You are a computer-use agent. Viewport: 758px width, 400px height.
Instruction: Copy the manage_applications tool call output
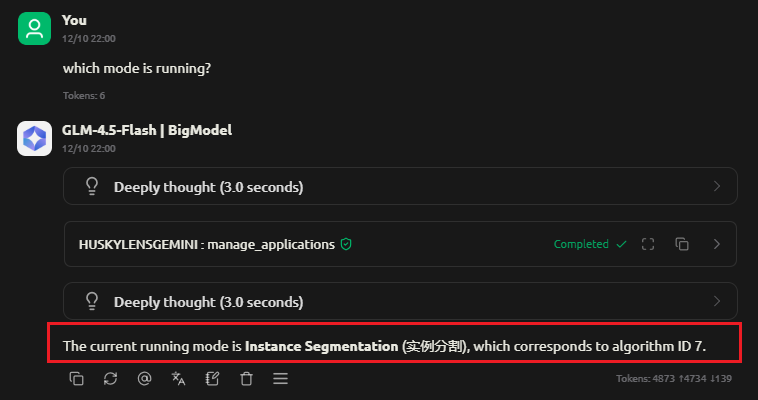point(682,244)
